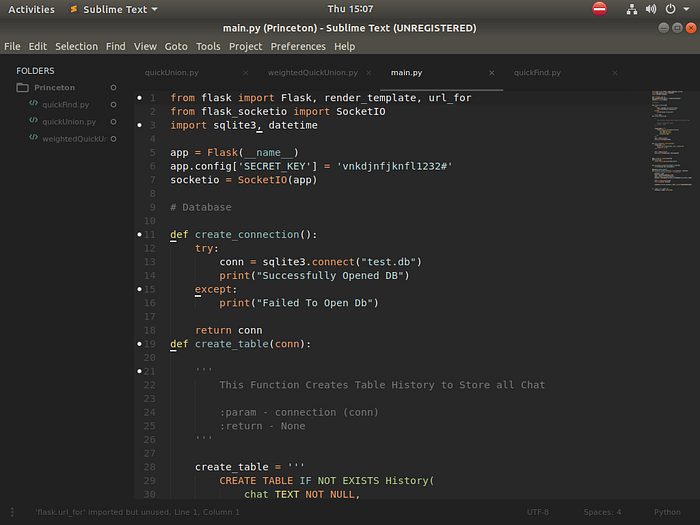The image size is (700, 525).
Task: Open the Goto menu
Action: [x=176, y=46]
